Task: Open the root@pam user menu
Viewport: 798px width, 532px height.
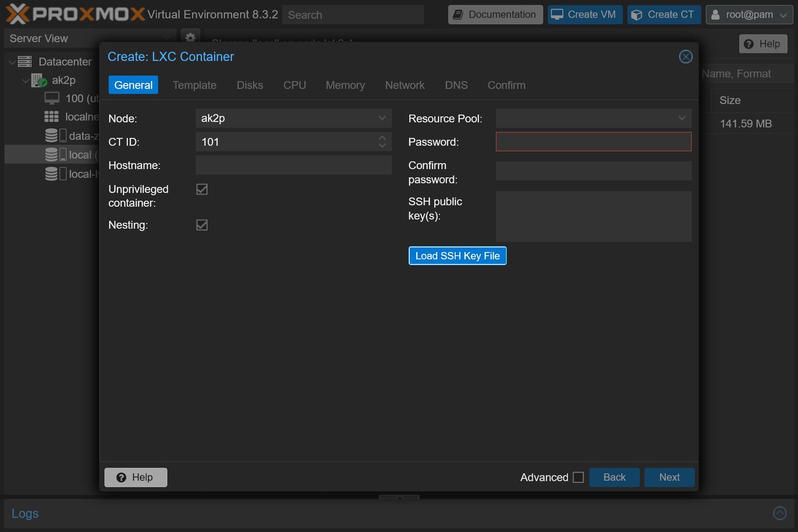Action: pyautogui.click(x=749, y=15)
